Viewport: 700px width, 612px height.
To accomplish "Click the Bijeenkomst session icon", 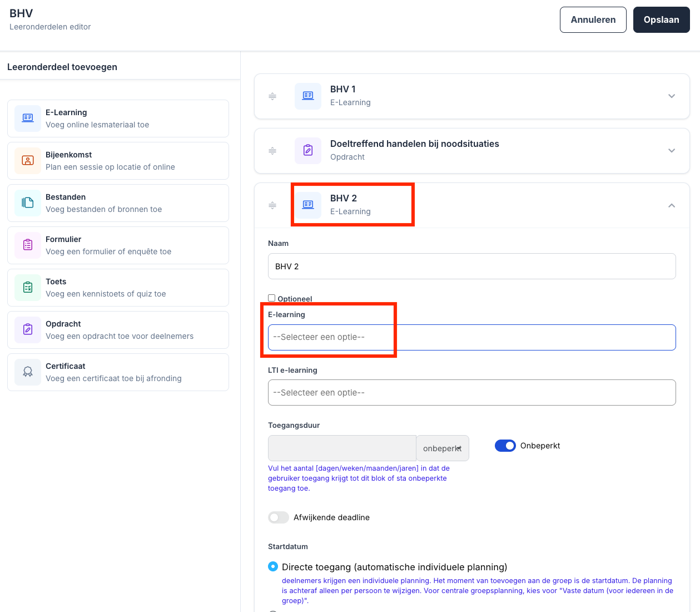I will click(x=28, y=161).
